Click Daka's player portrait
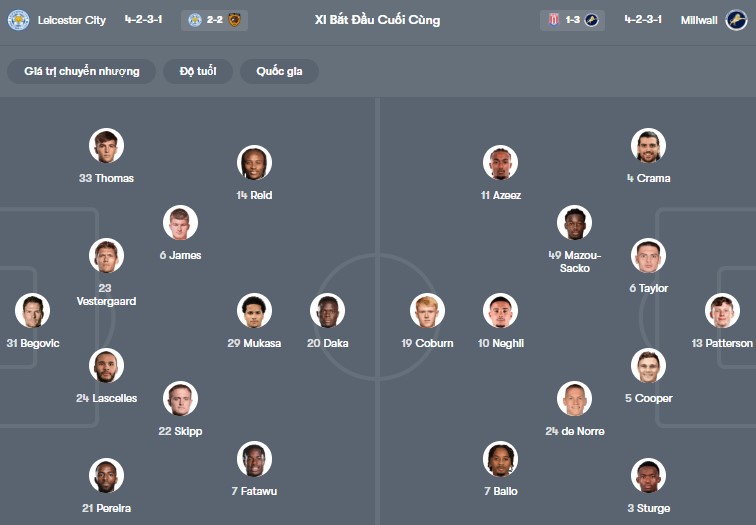The height and width of the screenshot is (525, 756). point(327,311)
